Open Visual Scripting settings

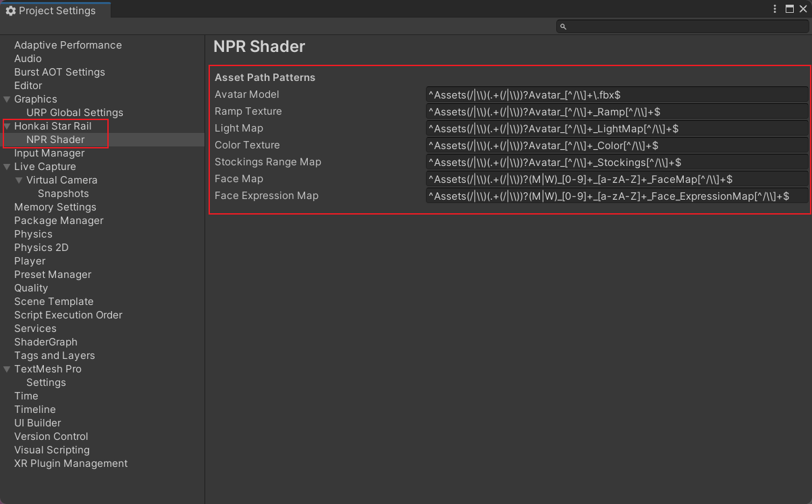tap(52, 450)
